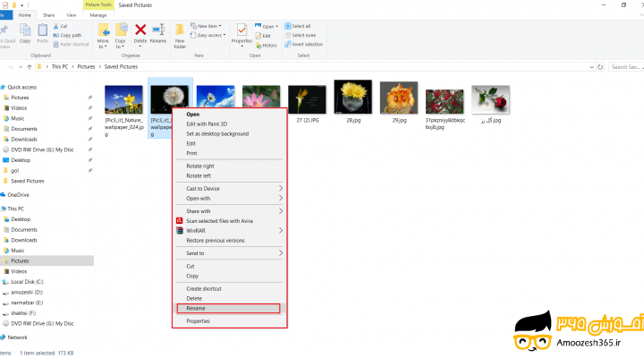644x358 pixels.
Task: Open the WinRAR context submenu
Action: click(230, 231)
